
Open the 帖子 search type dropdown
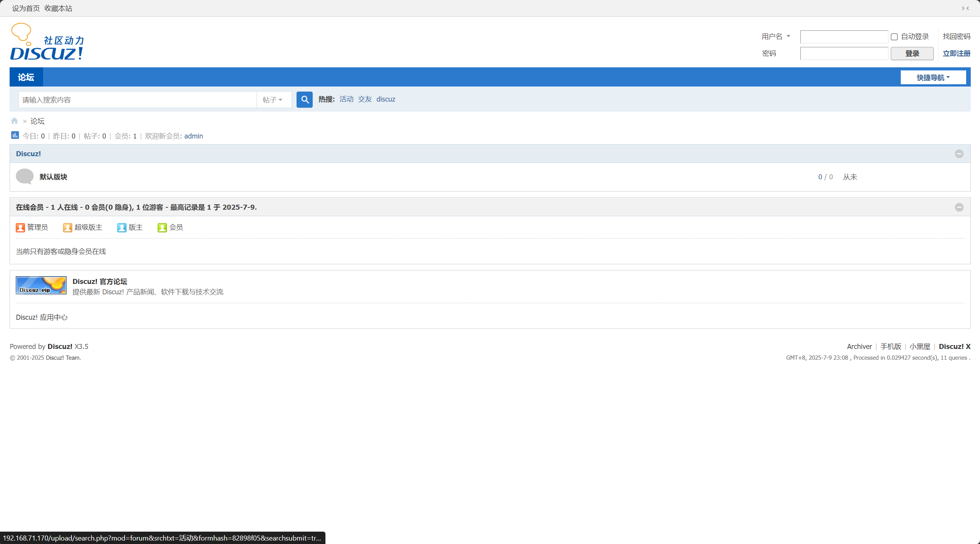[x=273, y=100]
